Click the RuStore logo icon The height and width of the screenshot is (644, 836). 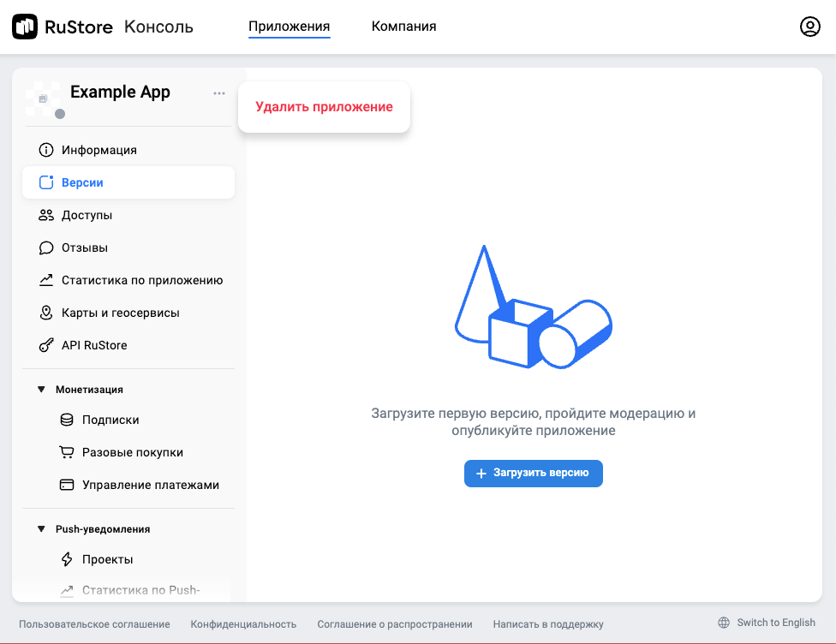tap(25, 27)
